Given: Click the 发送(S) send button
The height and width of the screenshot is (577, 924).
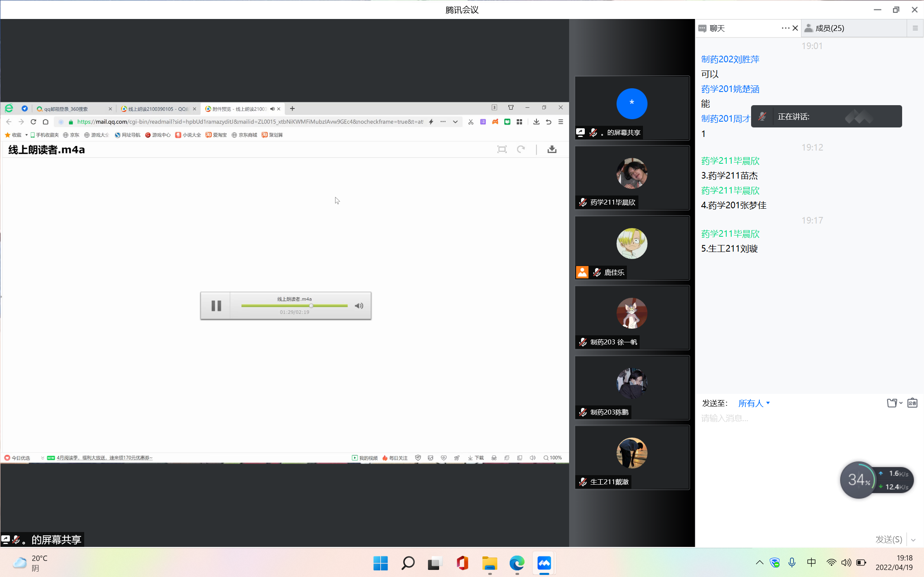Looking at the screenshot, I should (889, 539).
